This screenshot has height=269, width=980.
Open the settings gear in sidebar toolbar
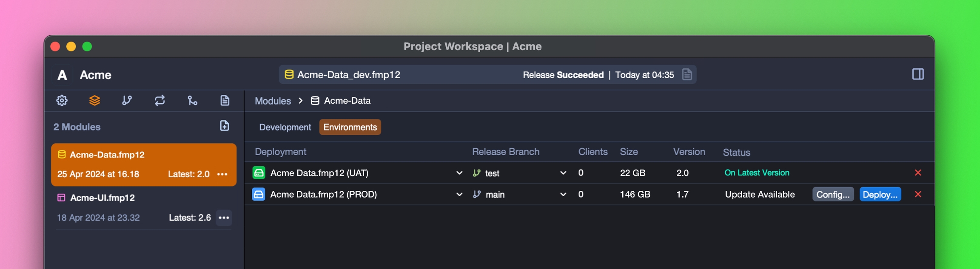(x=62, y=101)
